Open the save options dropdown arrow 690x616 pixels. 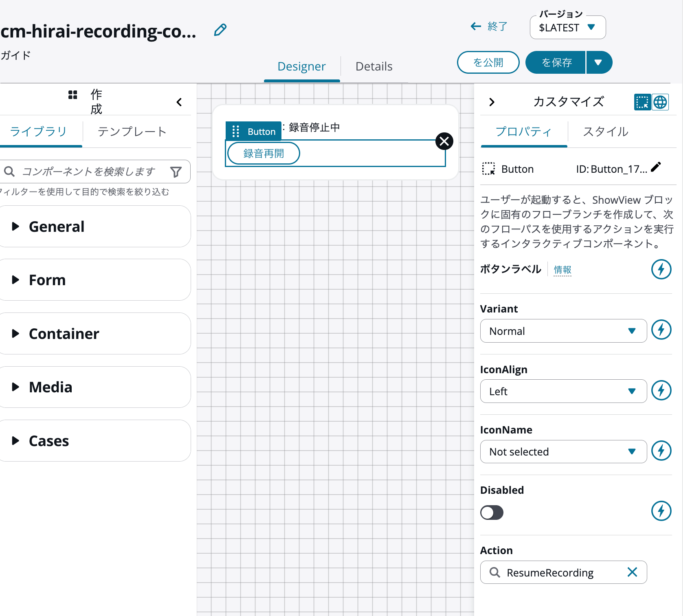coord(599,62)
